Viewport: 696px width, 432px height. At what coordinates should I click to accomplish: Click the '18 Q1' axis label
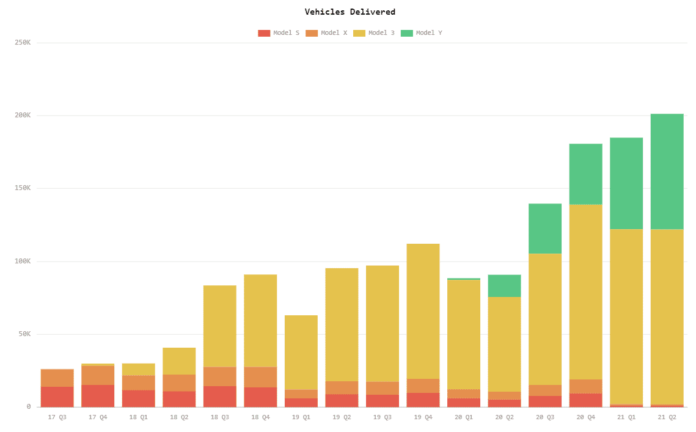click(x=138, y=417)
